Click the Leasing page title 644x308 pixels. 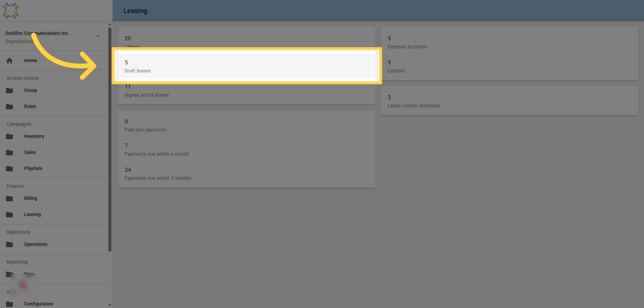[x=135, y=11]
